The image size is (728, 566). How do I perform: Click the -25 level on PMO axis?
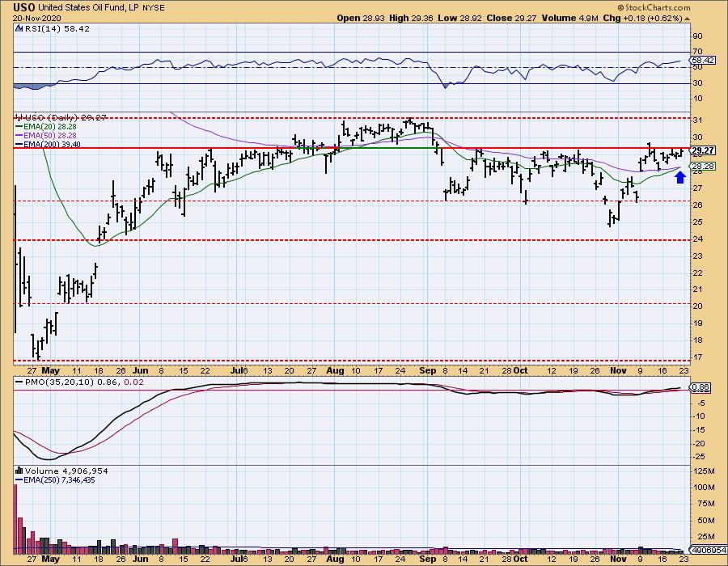click(x=699, y=457)
